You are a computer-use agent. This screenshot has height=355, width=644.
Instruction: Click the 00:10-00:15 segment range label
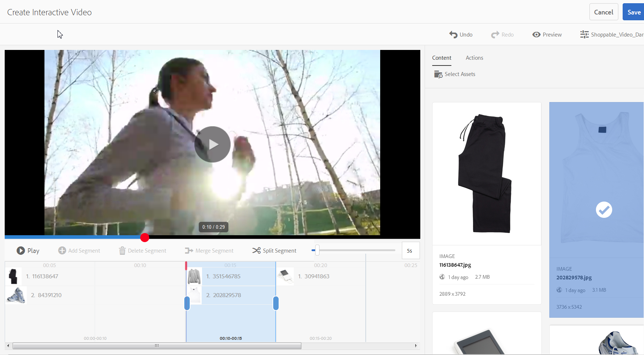[x=231, y=338]
